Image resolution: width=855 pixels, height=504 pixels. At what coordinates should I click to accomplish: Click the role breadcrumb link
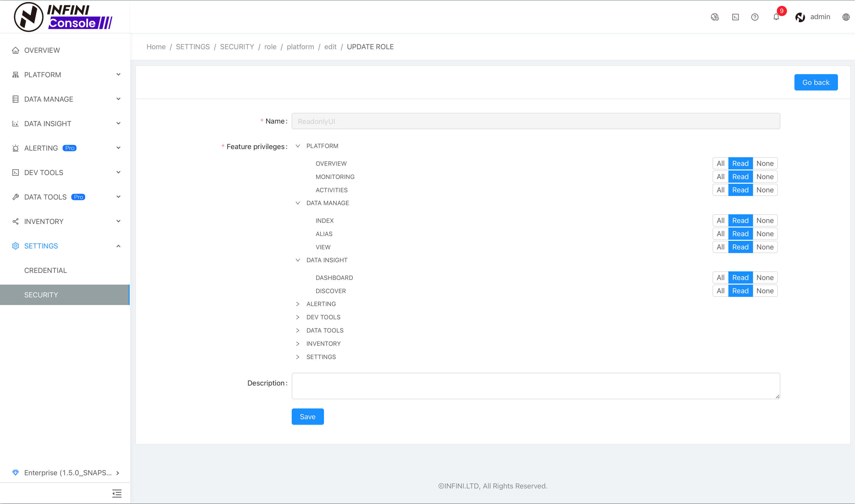click(x=270, y=47)
